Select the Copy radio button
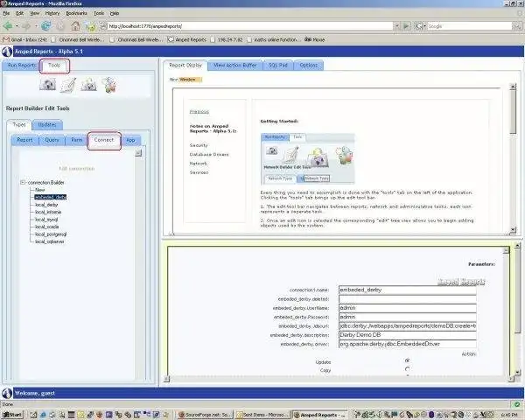 point(407,369)
